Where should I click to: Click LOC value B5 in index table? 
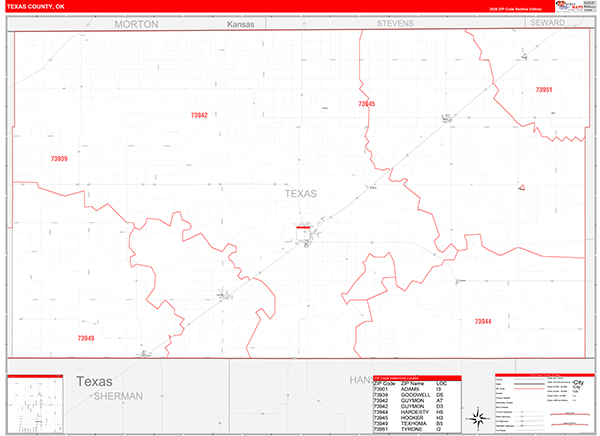[439, 423]
